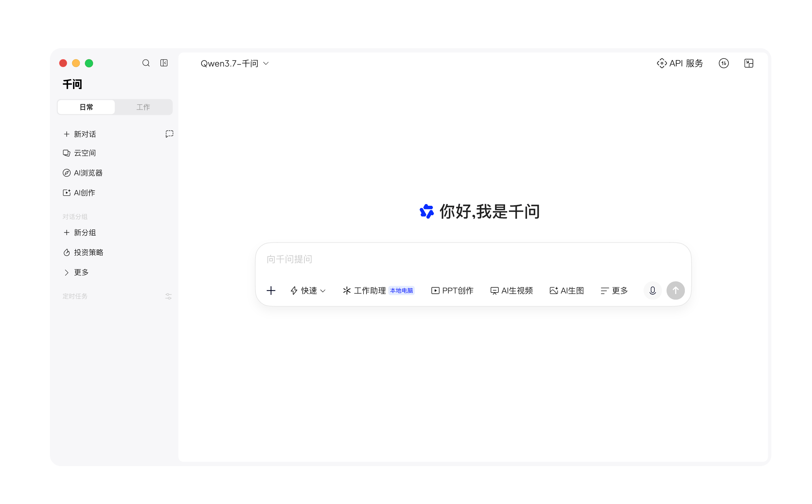812x504 pixels.
Task: Open 定时任务 settings sliders icon
Action: pyautogui.click(x=169, y=296)
